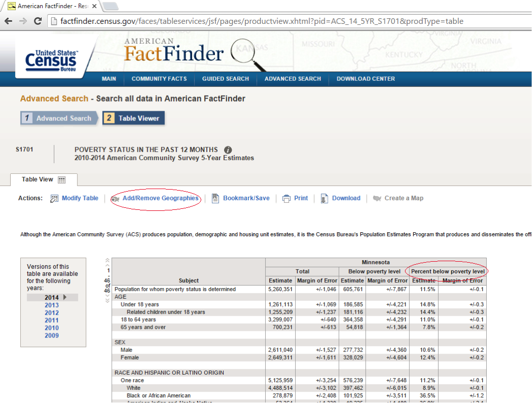Click the Percent below poverty level header
This screenshot has width=532, height=403.
coord(448,271)
